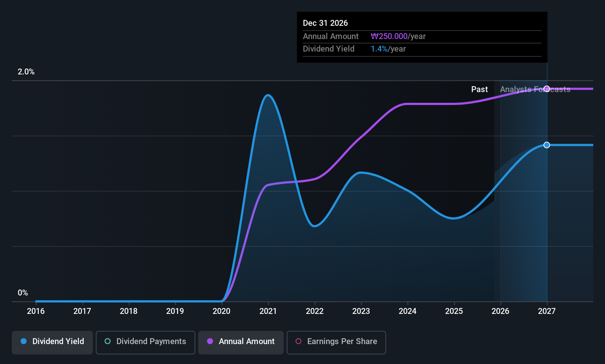Toggle the Annual Amount legend button
Screen dimensions: 605x364
(241, 342)
